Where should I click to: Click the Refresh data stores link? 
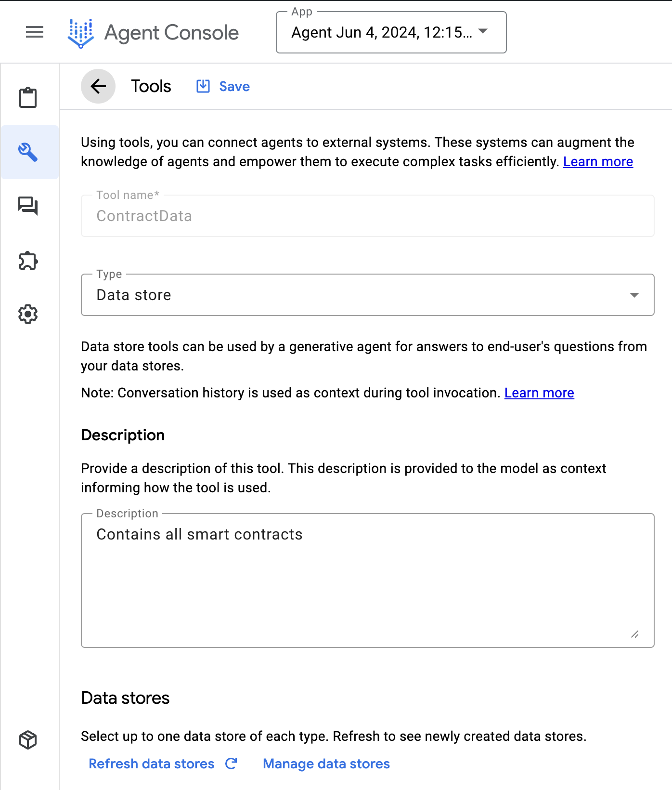(152, 764)
